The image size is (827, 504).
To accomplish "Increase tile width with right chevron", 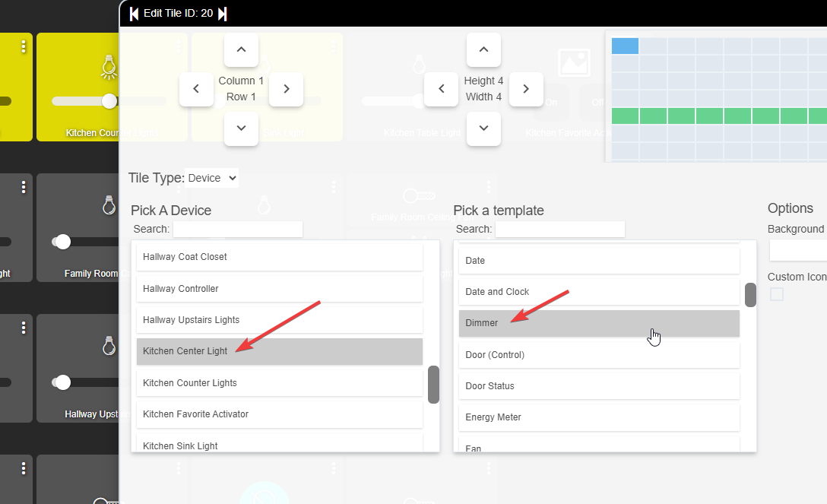I will [x=526, y=89].
